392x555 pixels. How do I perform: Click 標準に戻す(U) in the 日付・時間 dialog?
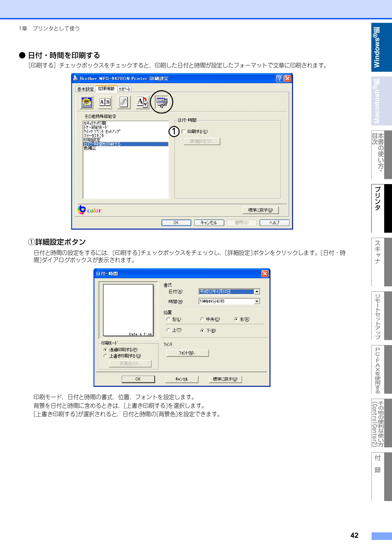tap(225, 379)
